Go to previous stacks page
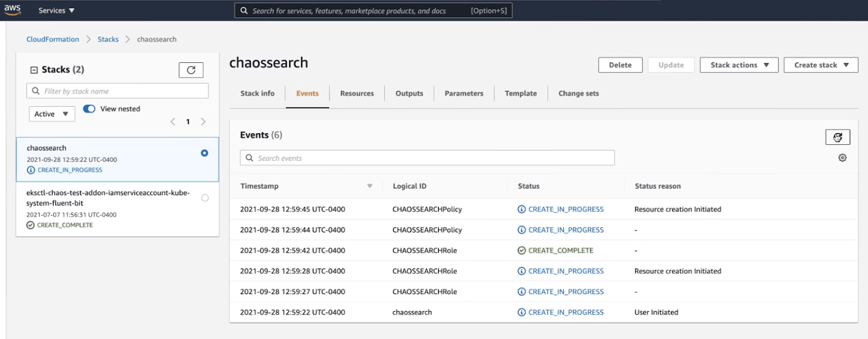This screenshot has width=868, height=339. tap(173, 121)
